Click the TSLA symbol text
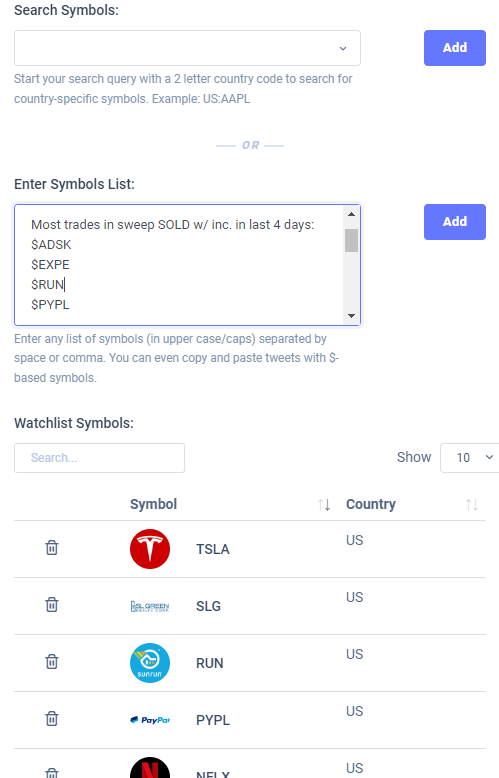 tap(213, 549)
